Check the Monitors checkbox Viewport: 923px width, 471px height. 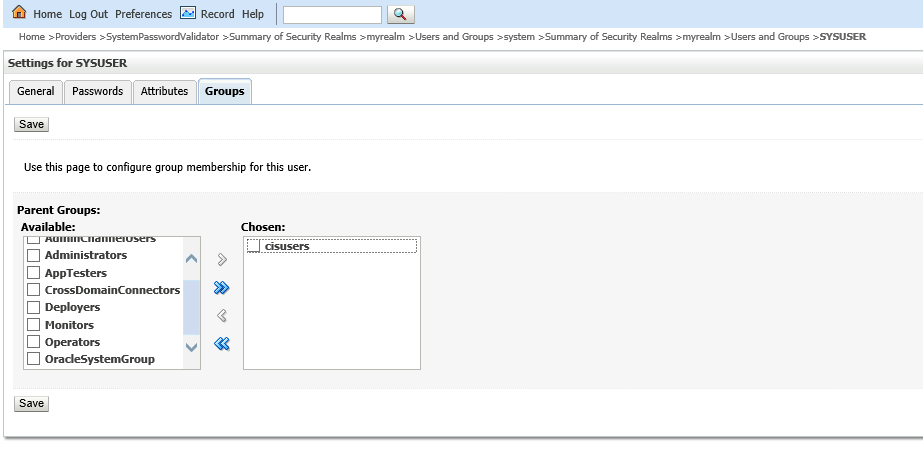point(34,324)
